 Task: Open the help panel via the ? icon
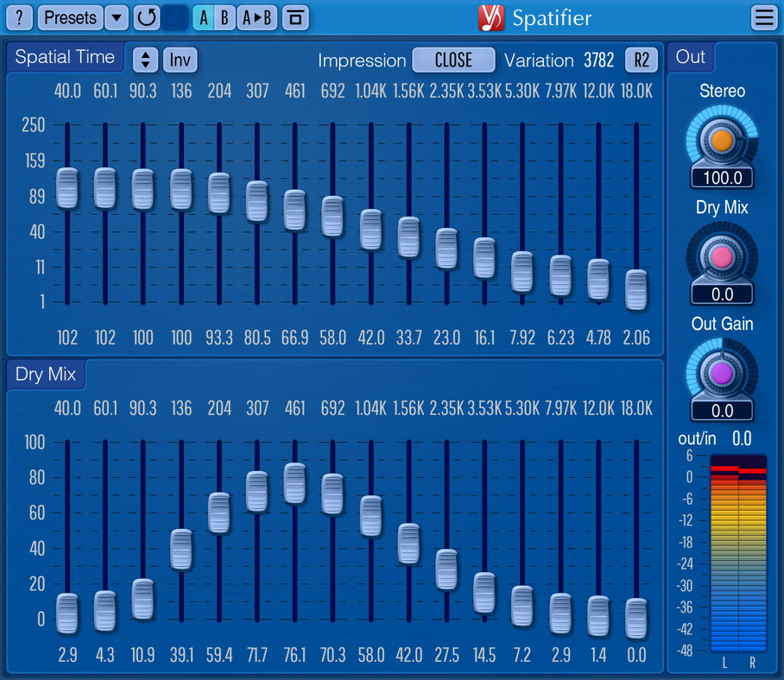coord(19,17)
